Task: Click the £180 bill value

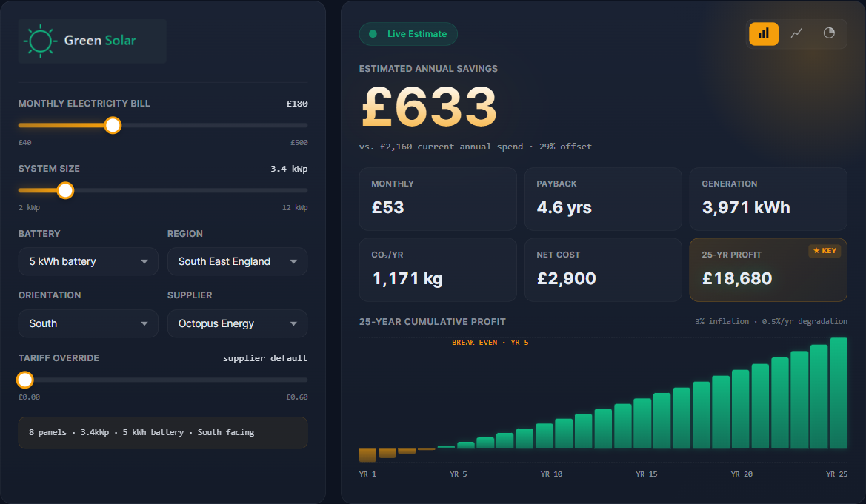Action: (x=296, y=104)
